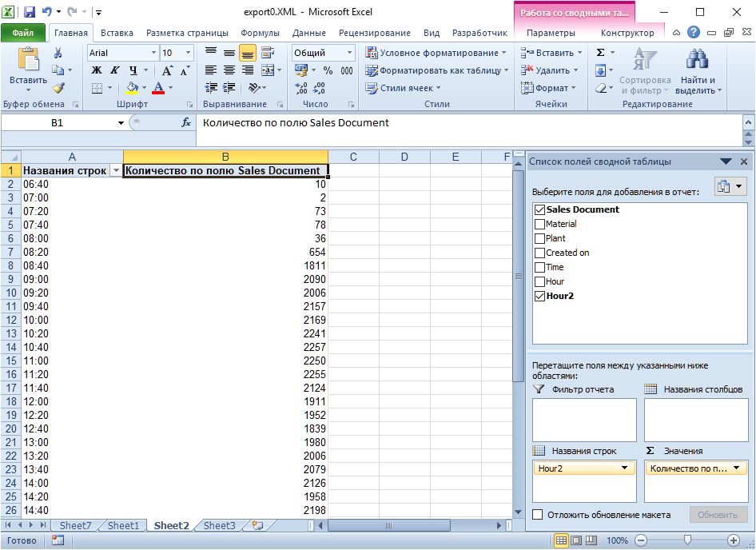Image resolution: width=756 pixels, height=550 pixels.
Task: Open the Файл tab
Action: 23,33
